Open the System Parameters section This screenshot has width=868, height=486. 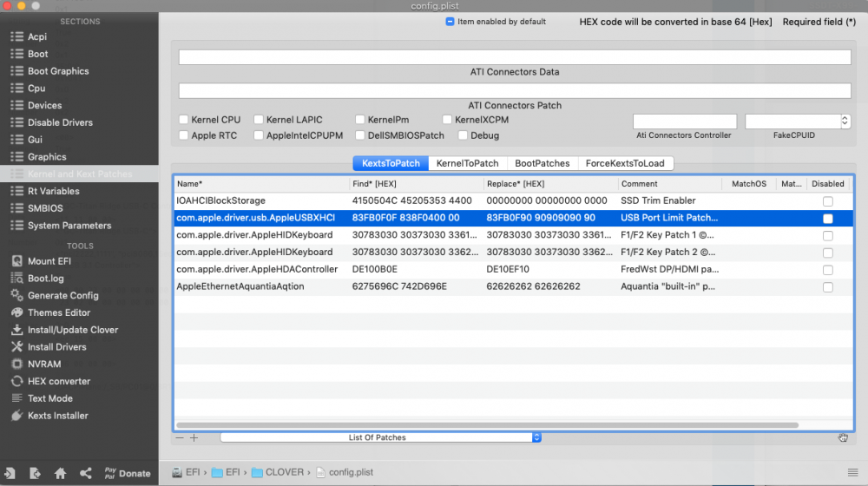point(69,226)
